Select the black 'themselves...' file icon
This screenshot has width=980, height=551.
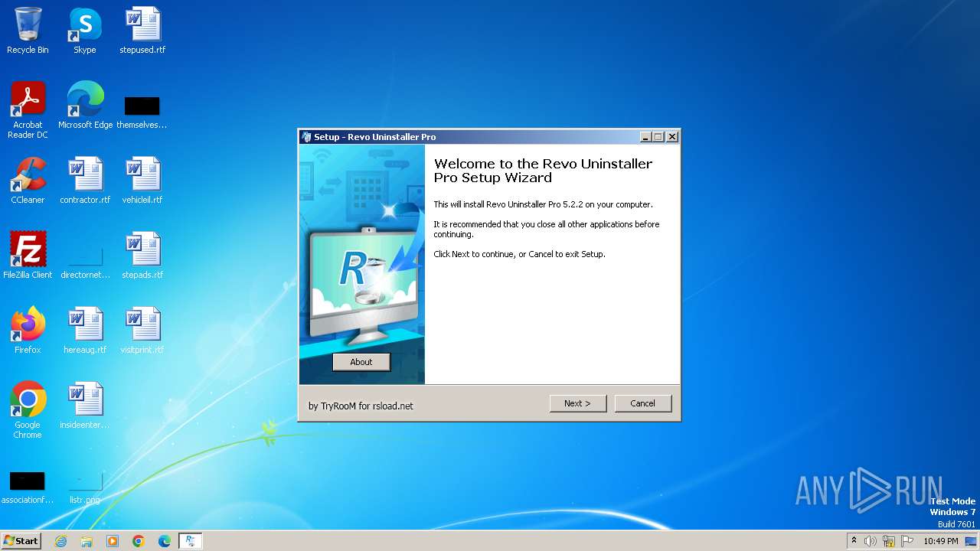(x=142, y=112)
